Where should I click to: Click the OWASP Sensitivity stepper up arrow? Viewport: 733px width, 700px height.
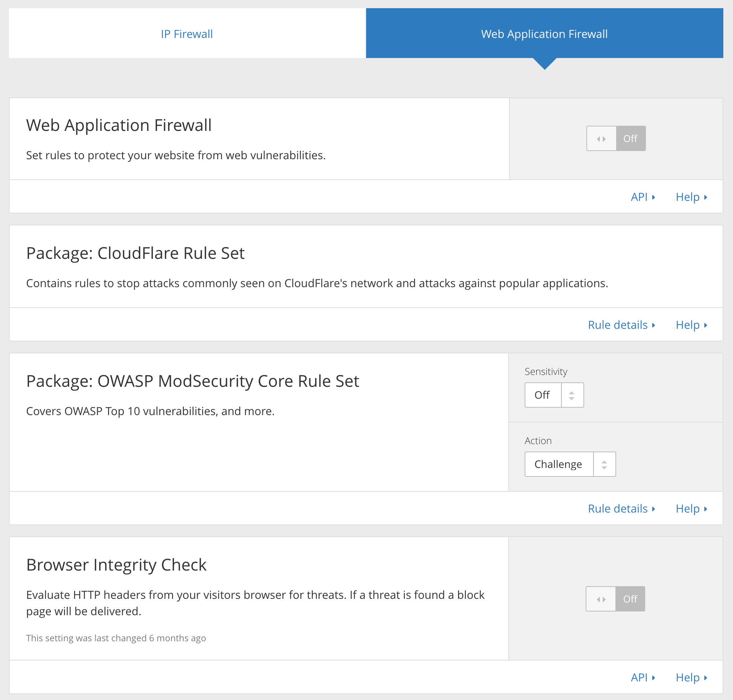tap(572, 391)
